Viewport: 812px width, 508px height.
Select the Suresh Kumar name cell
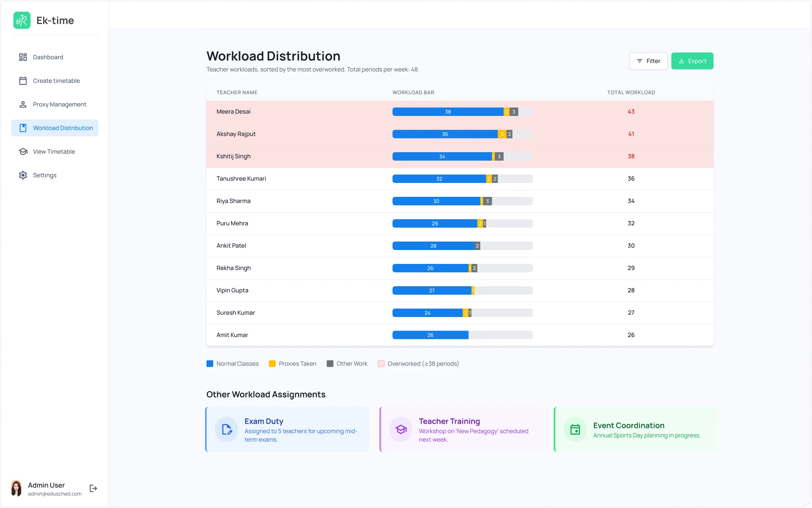[x=235, y=313]
